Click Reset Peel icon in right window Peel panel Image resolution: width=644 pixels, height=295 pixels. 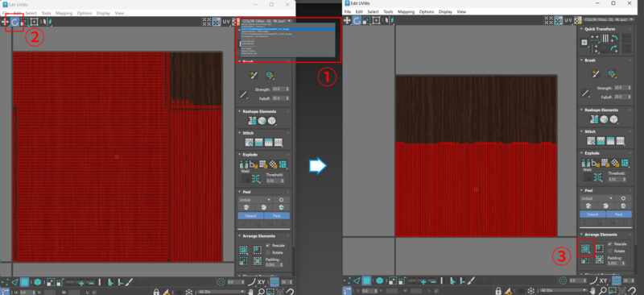[623, 206]
